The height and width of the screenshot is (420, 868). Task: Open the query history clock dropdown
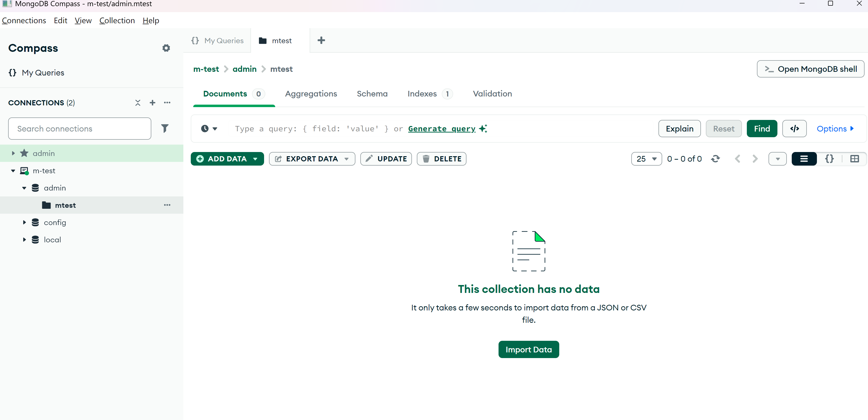click(x=209, y=128)
